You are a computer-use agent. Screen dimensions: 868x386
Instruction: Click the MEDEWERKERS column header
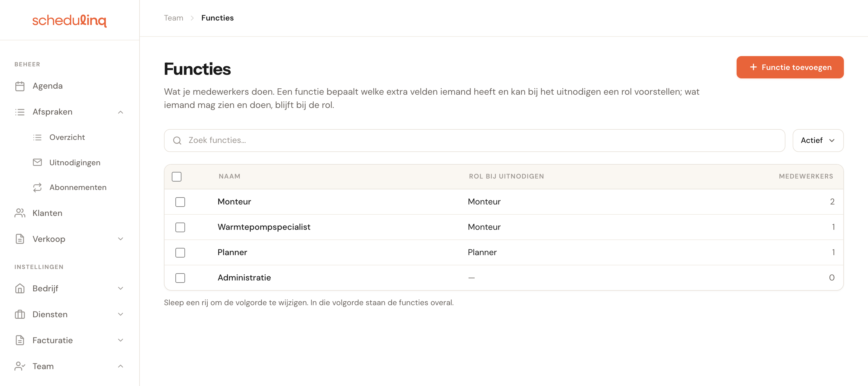click(806, 176)
